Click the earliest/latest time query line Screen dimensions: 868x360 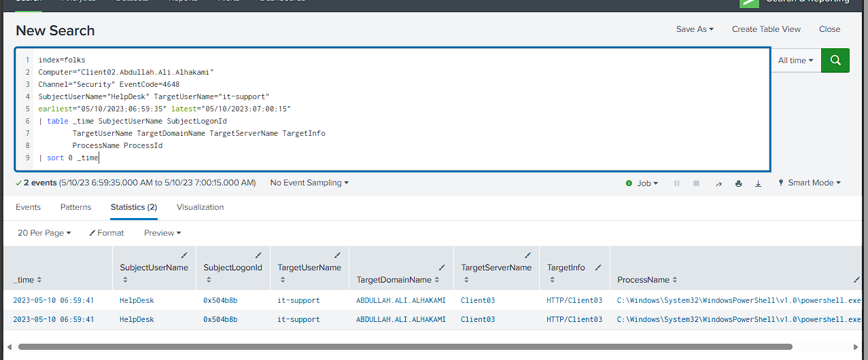tap(164, 109)
